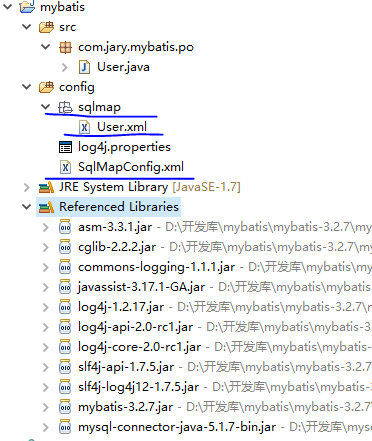Select log4j.properties in the tree
This screenshot has width=372, height=441.
pos(124,147)
